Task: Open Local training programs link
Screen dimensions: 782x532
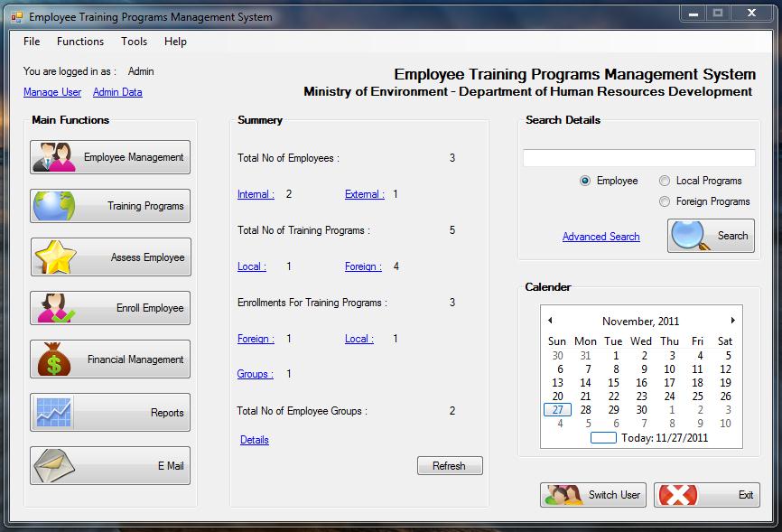Action: click(252, 266)
